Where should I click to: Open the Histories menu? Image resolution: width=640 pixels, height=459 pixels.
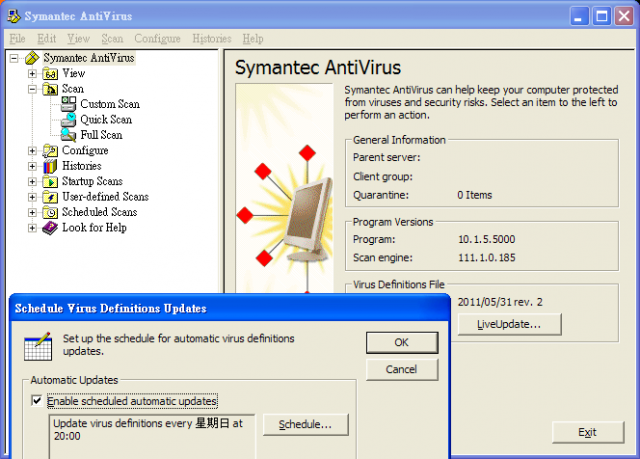212,39
